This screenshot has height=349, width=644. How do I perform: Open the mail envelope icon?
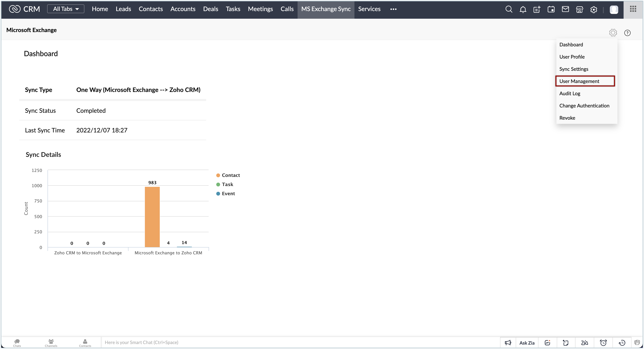click(x=565, y=9)
